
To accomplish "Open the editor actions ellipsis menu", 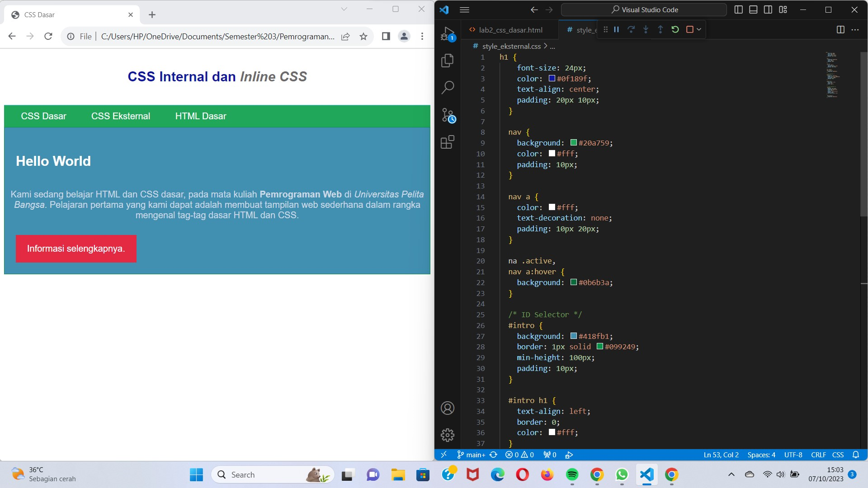I will 855,29.
